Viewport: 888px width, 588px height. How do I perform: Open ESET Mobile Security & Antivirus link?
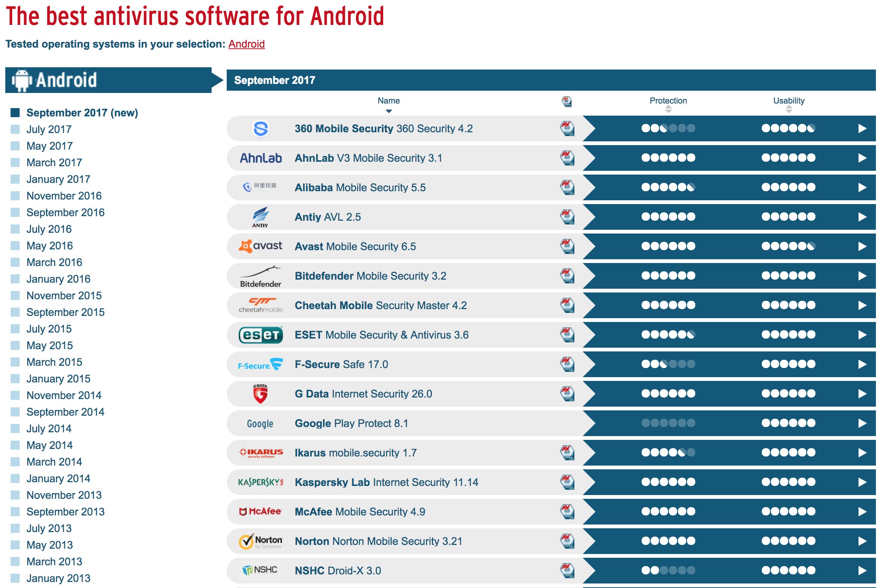pos(382,335)
